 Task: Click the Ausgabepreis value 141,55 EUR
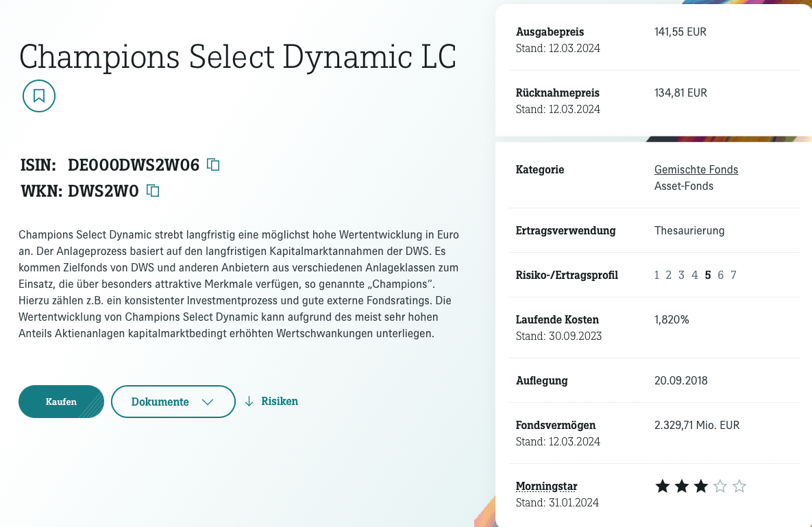tap(680, 32)
